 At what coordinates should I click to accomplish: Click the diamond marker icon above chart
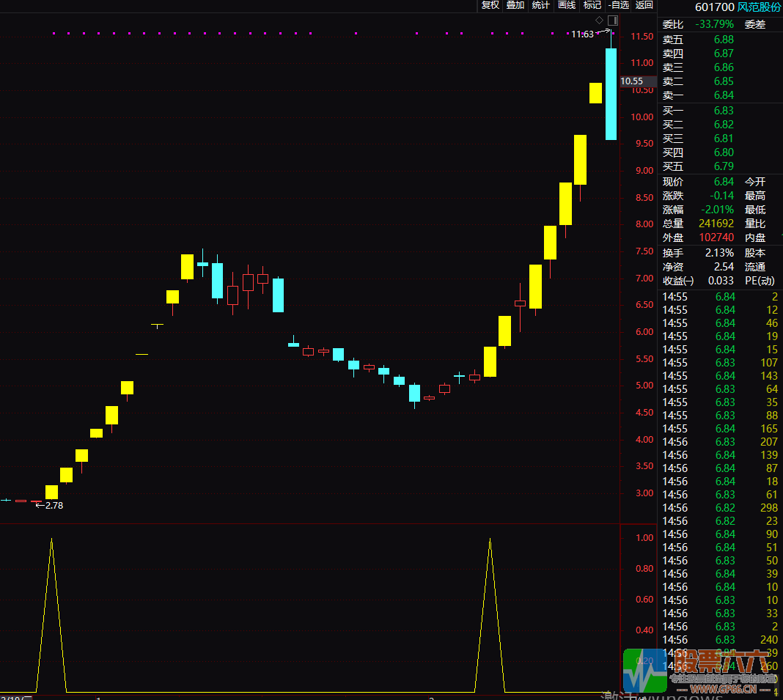point(599,20)
